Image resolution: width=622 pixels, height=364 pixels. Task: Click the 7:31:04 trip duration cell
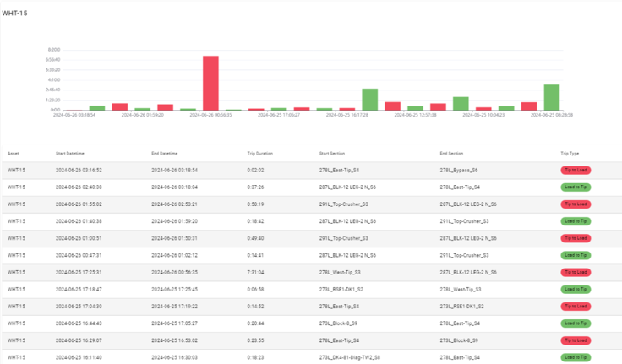(255, 273)
